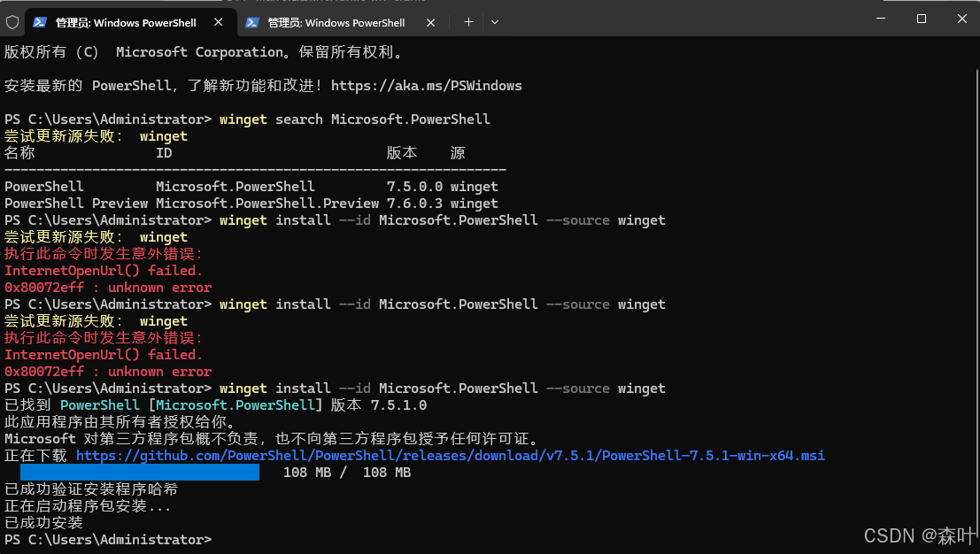Screen dimensions: 980x554
Task: Close the terminal window
Action: 962,19
